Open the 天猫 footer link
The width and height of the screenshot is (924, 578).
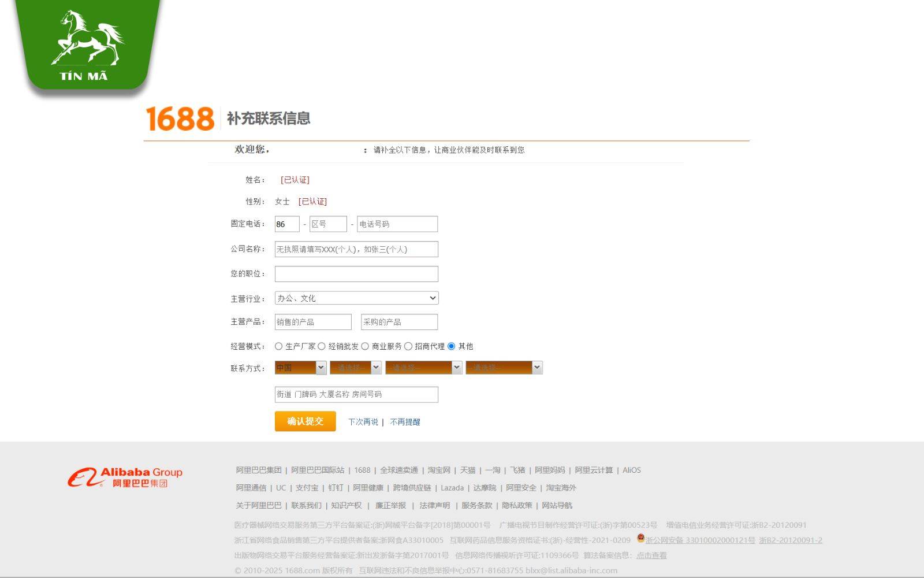point(468,470)
